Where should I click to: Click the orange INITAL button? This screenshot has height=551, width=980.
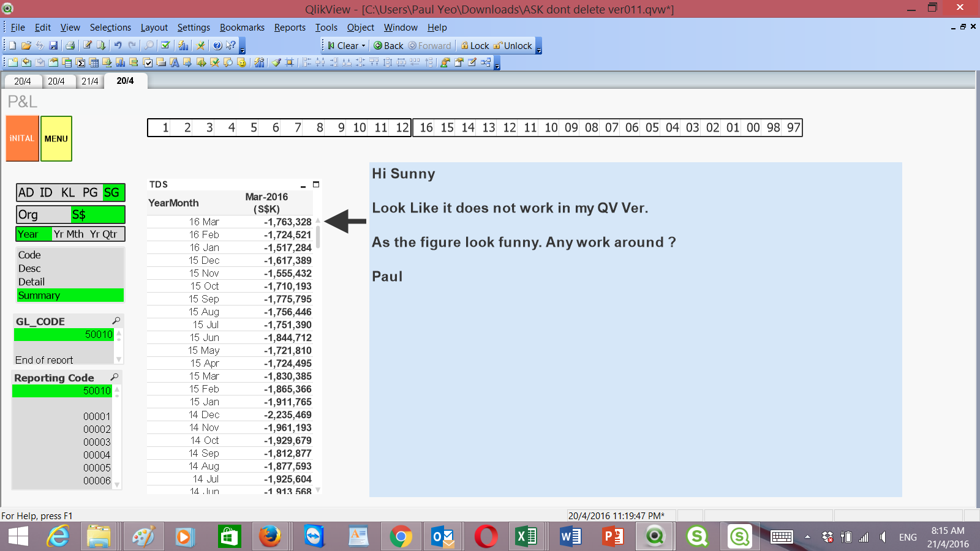point(22,139)
